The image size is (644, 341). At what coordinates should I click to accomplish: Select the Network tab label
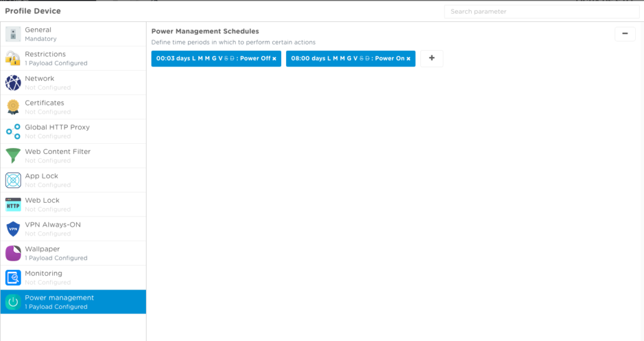pyautogui.click(x=40, y=78)
